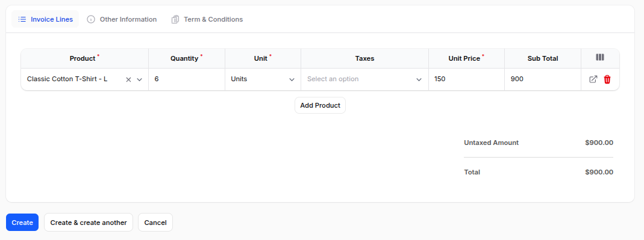
Task: Cancel the invoice form
Action: pos(155,223)
